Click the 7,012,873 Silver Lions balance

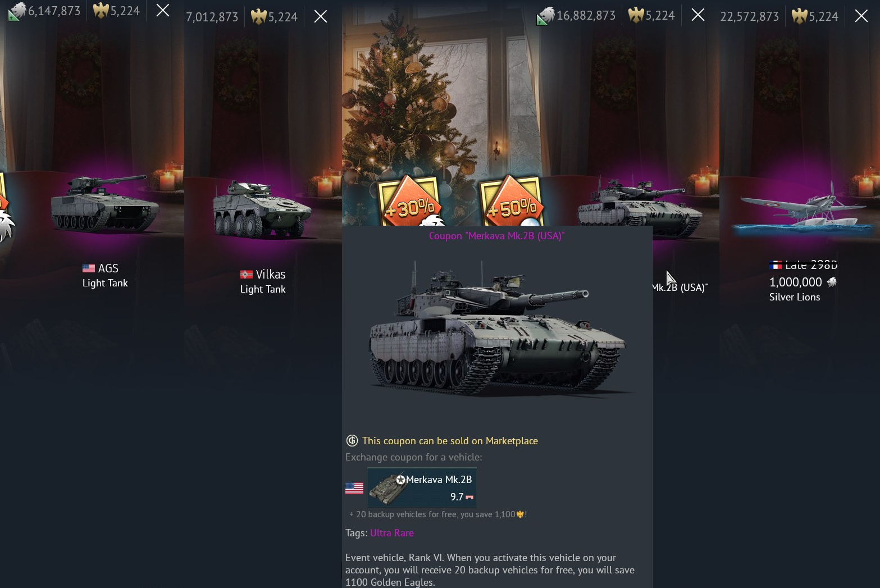click(212, 17)
